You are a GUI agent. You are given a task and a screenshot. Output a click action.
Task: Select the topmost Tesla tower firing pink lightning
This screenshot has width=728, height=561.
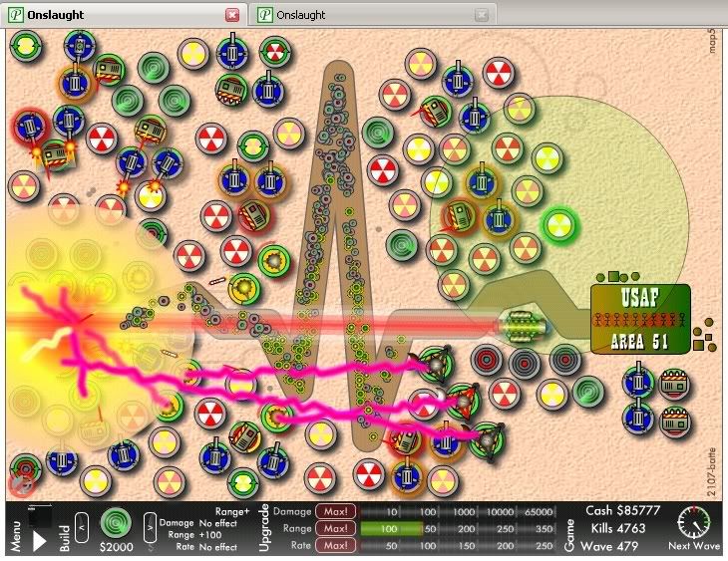[x=436, y=365]
